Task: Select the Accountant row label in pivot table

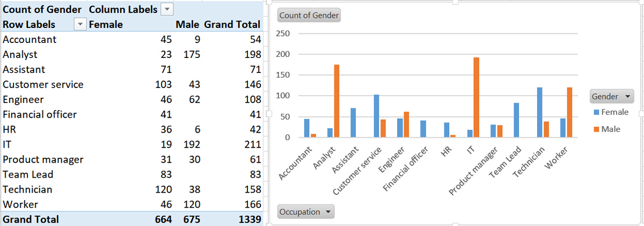Action: 30,40
